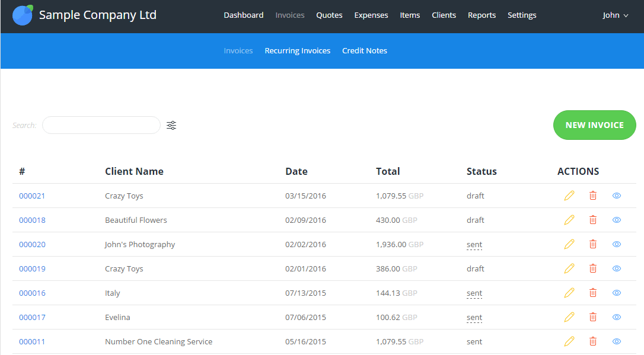Show invoice 000017 via the eye icon
This screenshot has height=355, width=644.
(x=617, y=317)
